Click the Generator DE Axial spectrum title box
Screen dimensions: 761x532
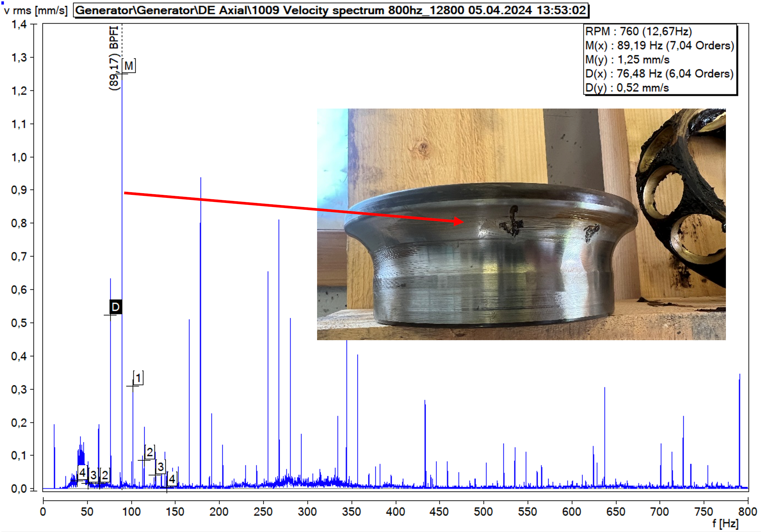(x=331, y=10)
